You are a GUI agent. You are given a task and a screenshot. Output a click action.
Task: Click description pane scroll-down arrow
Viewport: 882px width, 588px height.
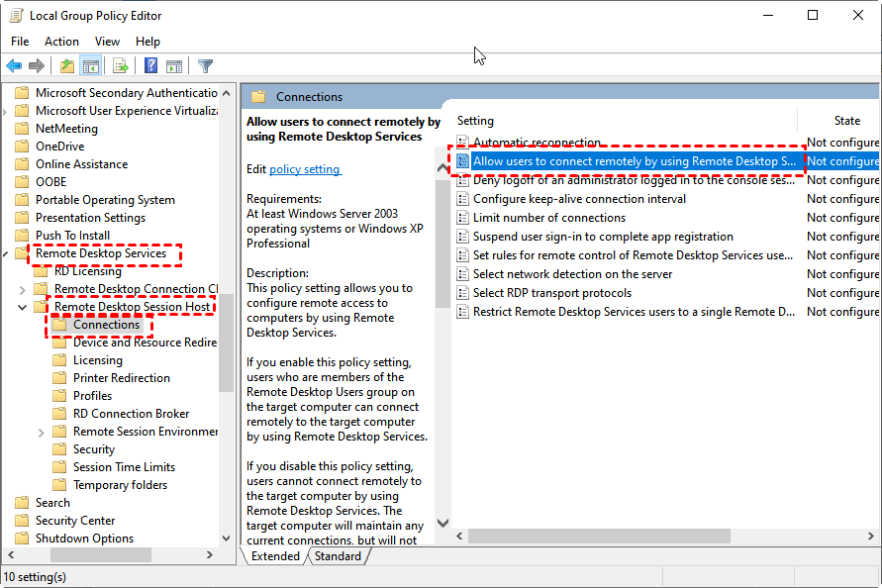click(443, 524)
